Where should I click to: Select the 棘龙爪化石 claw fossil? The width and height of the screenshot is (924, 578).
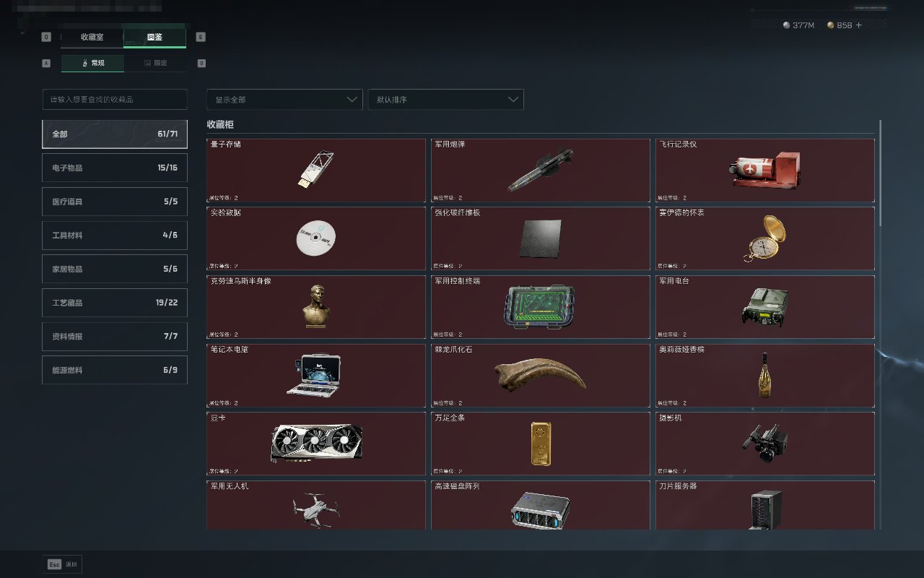(541, 375)
